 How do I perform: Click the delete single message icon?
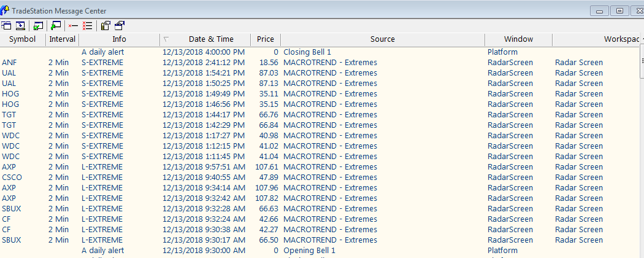pos(73,26)
